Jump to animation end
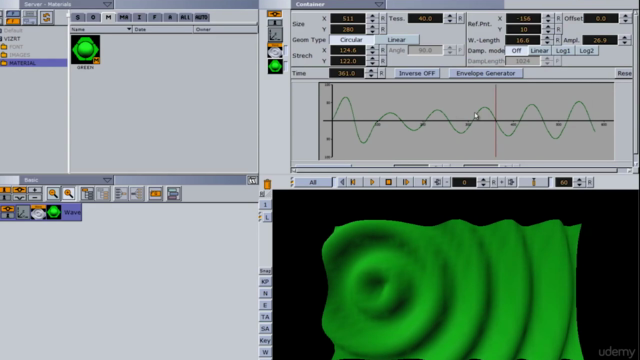The width and height of the screenshot is (640, 360). coord(424,182)
